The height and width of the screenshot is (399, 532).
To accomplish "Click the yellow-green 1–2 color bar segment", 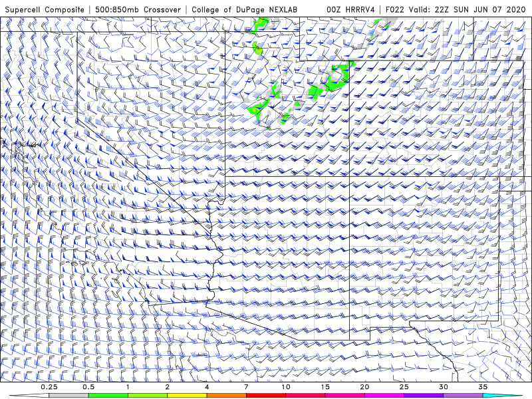I will tap(148, 396).
